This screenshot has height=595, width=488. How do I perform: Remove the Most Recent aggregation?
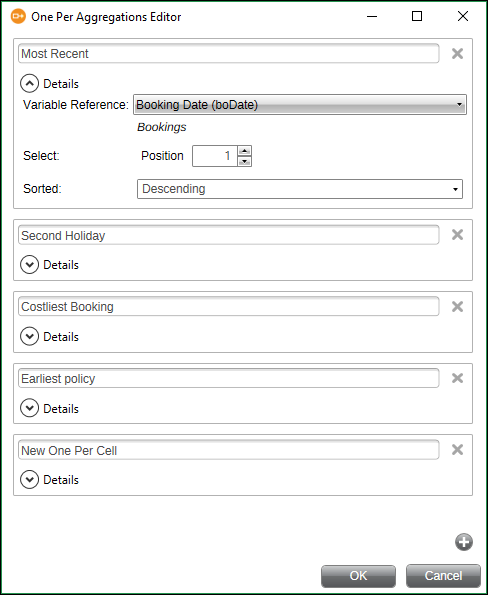[457, 54]
